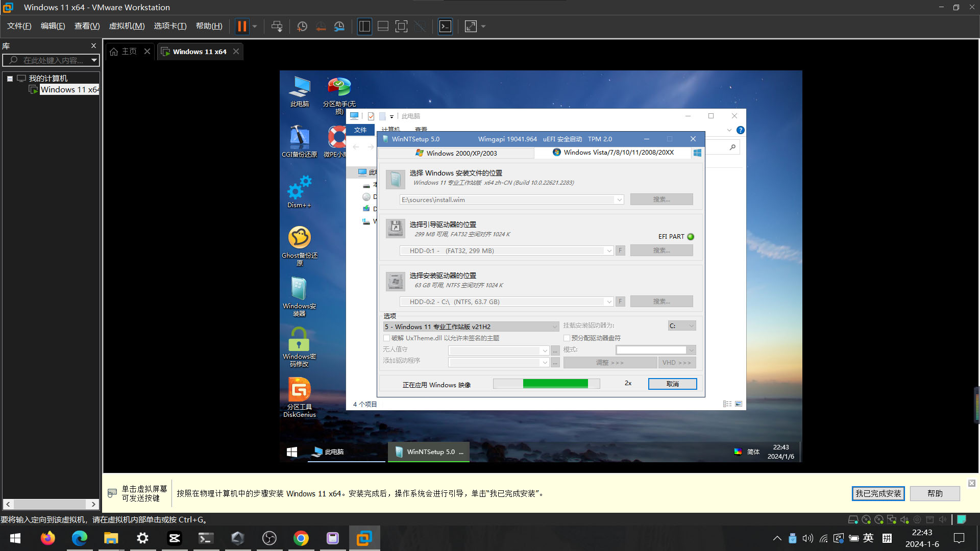
Task: Click the Windows logo icon in WinNTSetup tab bar
Action: [x=697, y=153]
